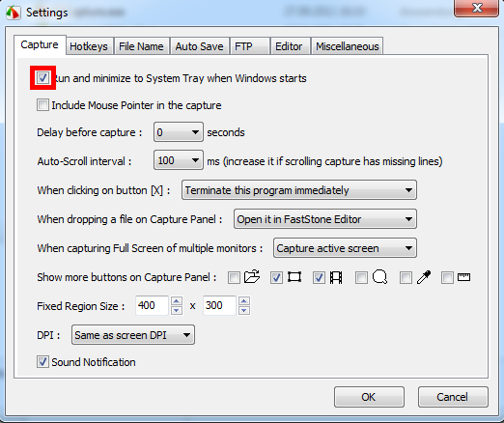Uncheck Run and minimize to System Tray
The height and width of the screenshot is (423, 504).
coord(42,77)
